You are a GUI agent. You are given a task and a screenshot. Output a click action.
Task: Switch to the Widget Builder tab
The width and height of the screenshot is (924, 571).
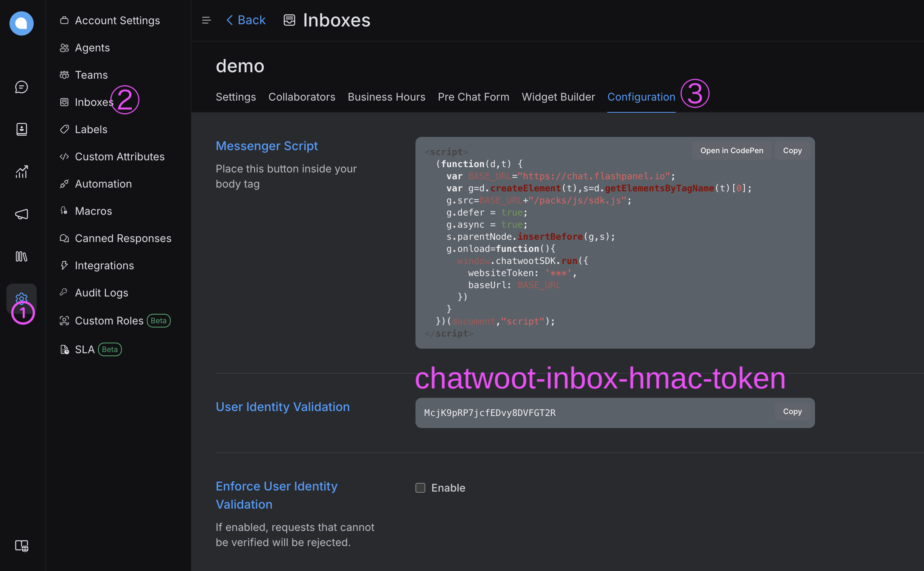click(558, 97)
